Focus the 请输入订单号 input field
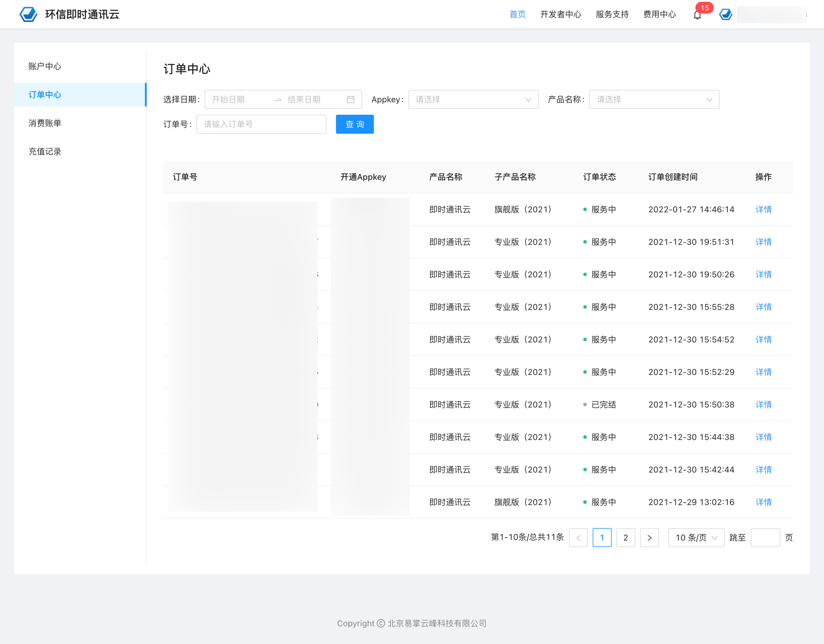This screenshot has height=644, width=824. pos(261,124)
